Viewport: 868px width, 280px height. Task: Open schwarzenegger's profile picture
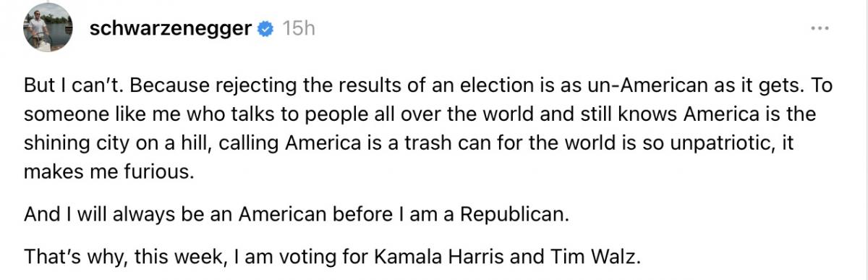48,27
